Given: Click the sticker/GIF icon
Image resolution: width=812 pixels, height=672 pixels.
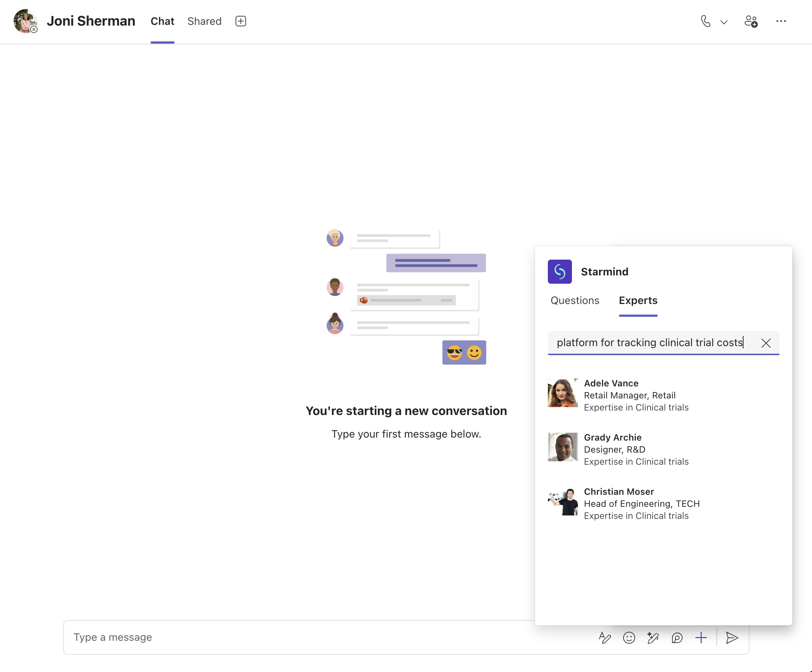Looking at the screenshot, I should (x=651, y=637).
